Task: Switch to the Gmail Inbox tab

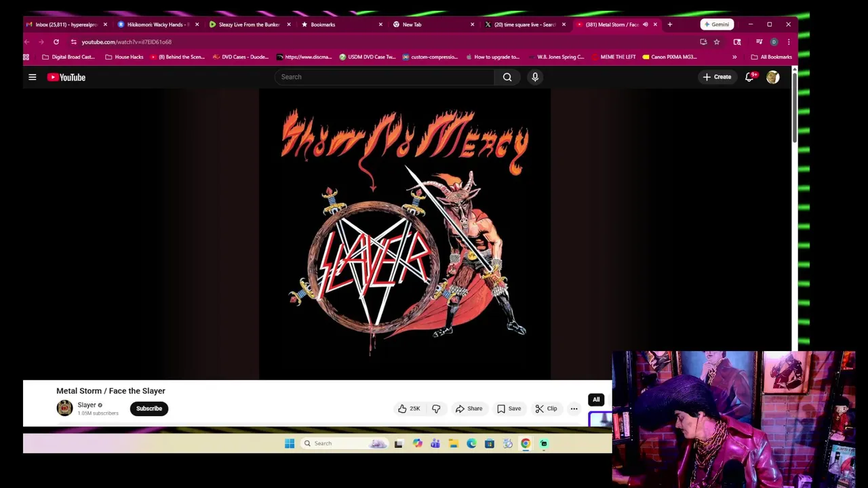Action: (x=66, y=24)
